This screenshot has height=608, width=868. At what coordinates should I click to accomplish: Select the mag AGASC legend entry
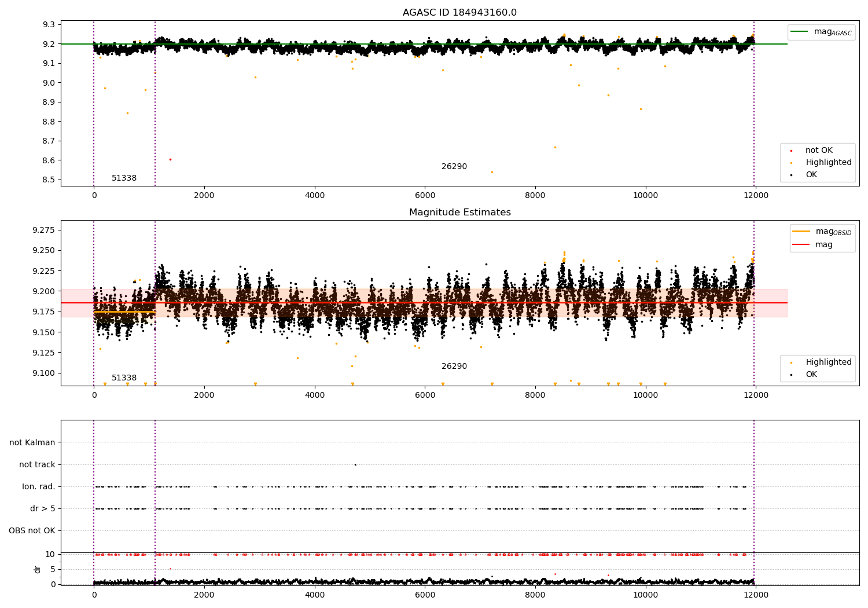(x=821, y=32)
